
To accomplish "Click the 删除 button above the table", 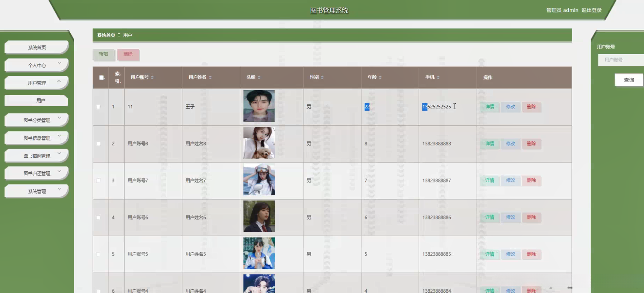I will (128, 54).
